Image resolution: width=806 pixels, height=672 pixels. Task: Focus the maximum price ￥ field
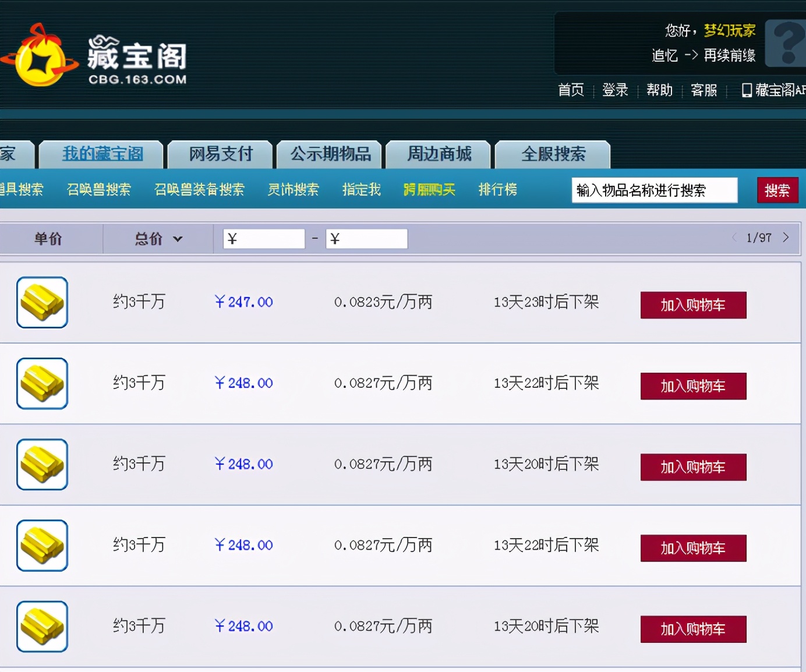pos(366,239)
